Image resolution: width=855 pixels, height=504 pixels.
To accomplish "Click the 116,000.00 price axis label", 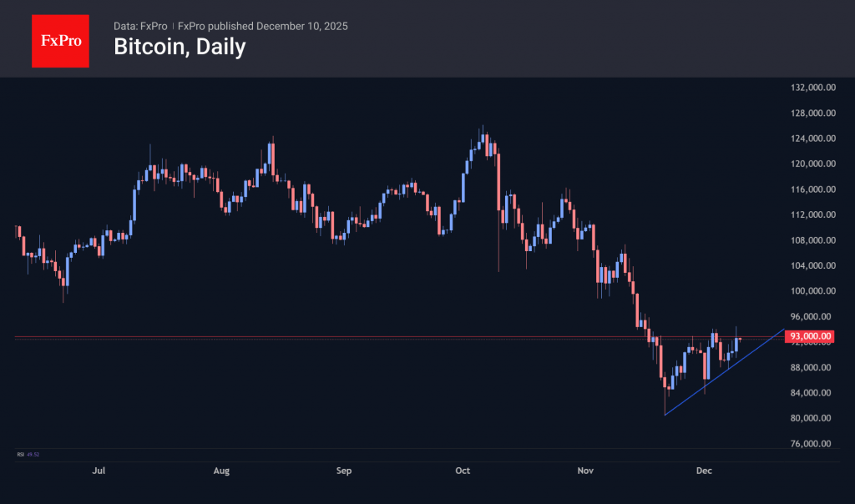I will [811, 189].
